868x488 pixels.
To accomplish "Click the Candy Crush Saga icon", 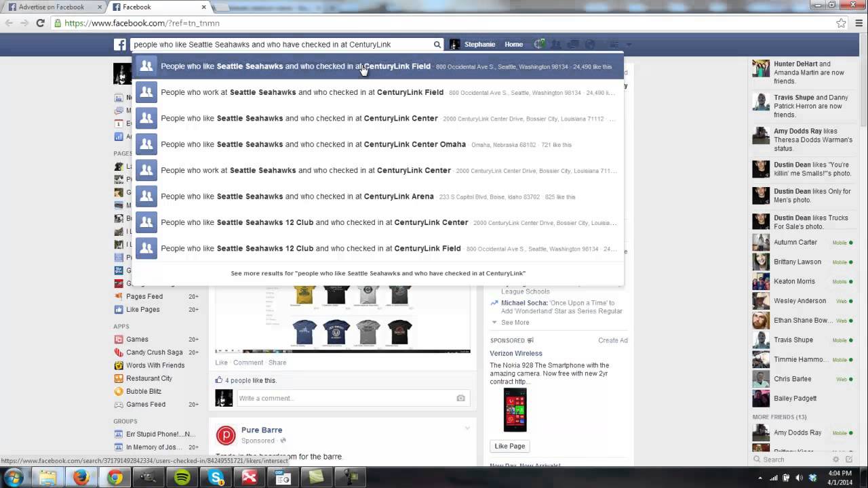I will point(119,352).
